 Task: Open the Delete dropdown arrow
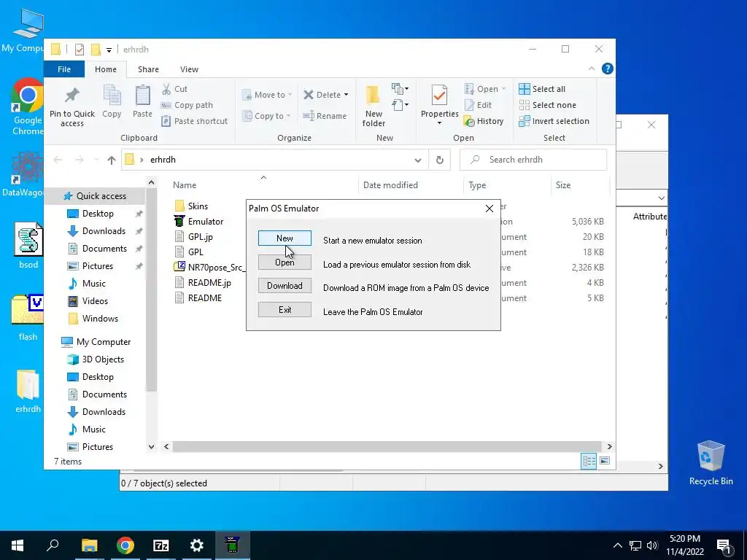(346, 95)
